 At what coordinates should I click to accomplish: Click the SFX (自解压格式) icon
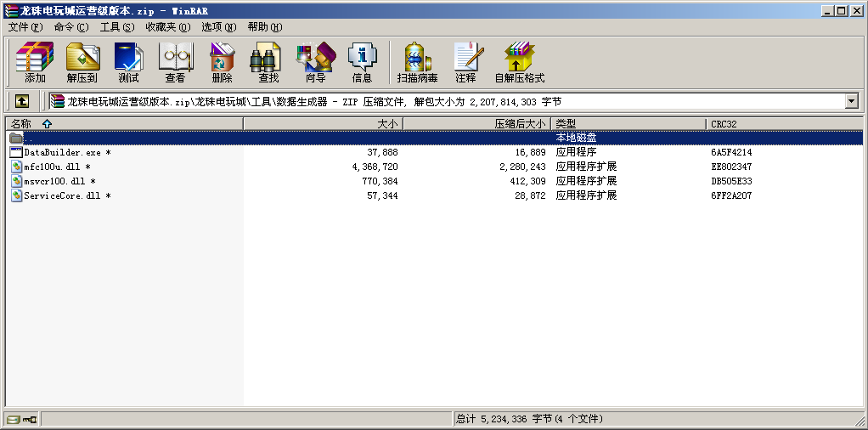tap(519, 62)
